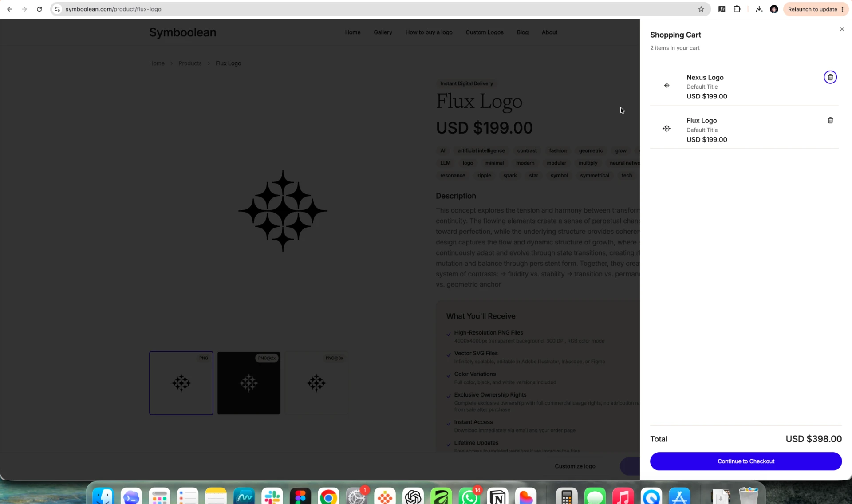The height and width of the screenshot is (504, 852).
Task: Click Relaunch to update
Action: click(816, 9)
